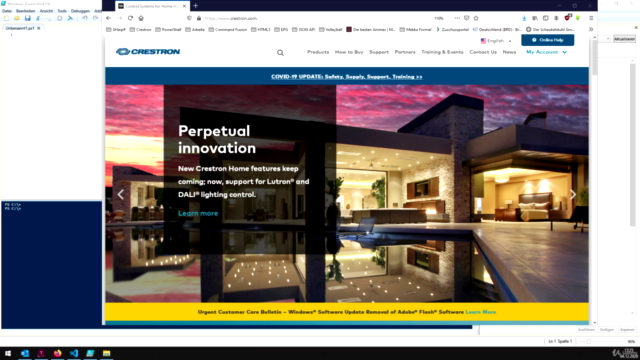Click the green extension icon in toolbar

[x=578, y=18]
